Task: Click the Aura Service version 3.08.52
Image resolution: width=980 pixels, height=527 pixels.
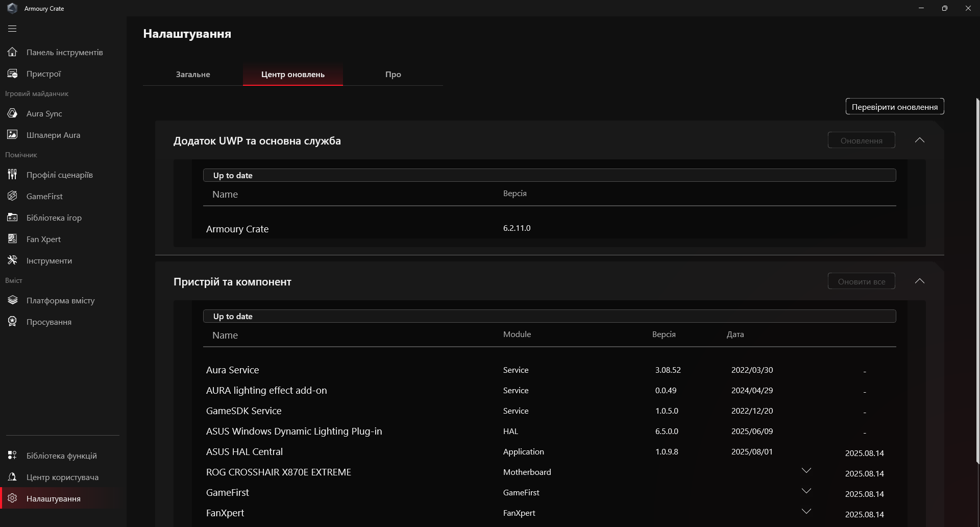Action: pyautogui.click(x=668, y=370)
